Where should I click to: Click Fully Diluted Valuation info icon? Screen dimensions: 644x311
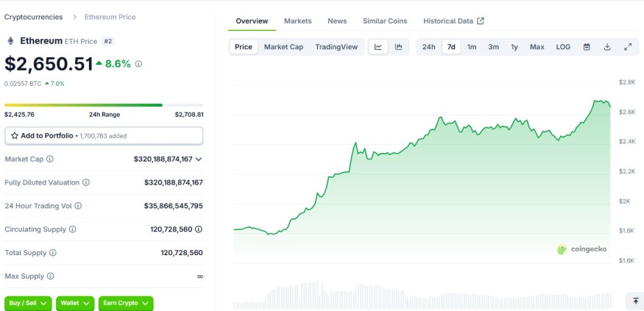(86, 182)
